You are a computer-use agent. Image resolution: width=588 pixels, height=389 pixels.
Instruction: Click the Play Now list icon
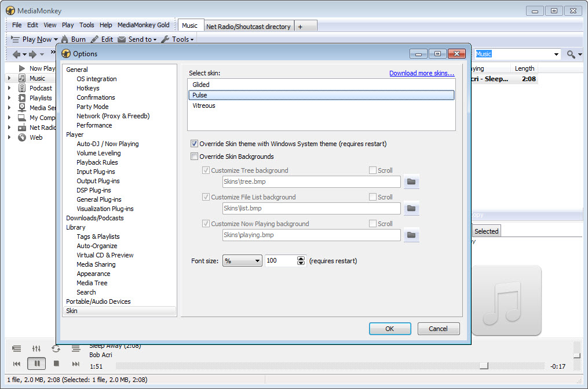click(x=15, y=39)
